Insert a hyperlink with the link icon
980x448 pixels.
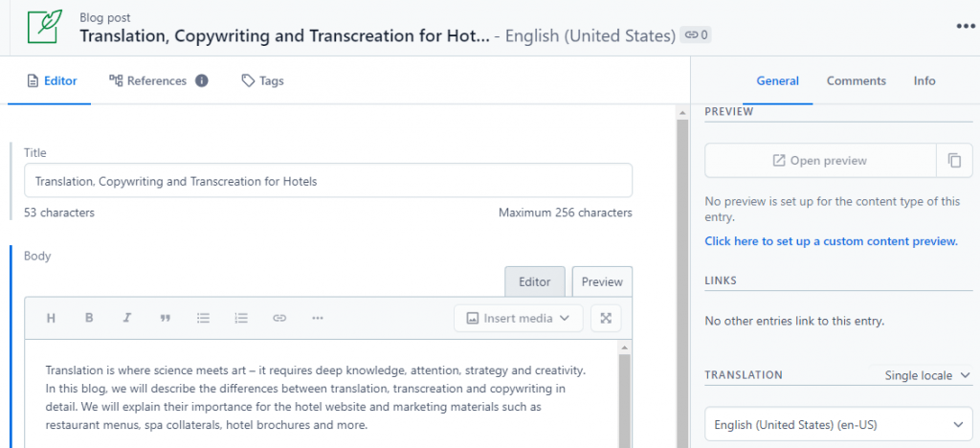[x=279, y=318]
